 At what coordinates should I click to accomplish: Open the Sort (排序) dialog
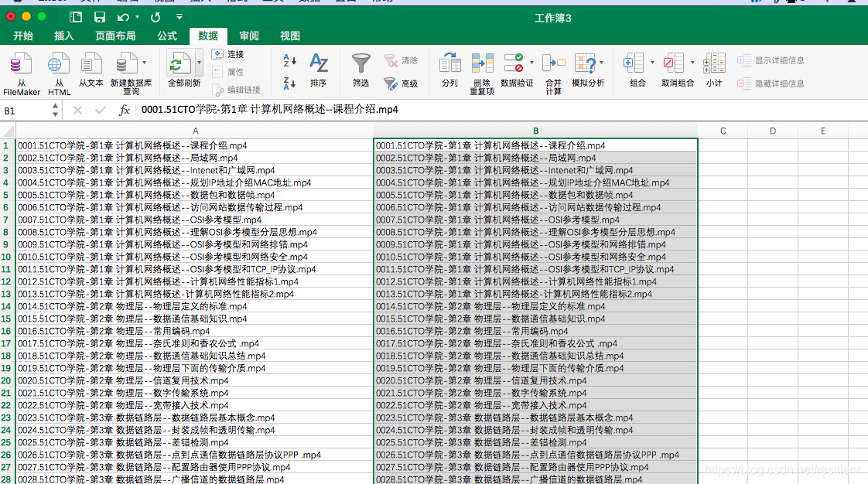318,70
